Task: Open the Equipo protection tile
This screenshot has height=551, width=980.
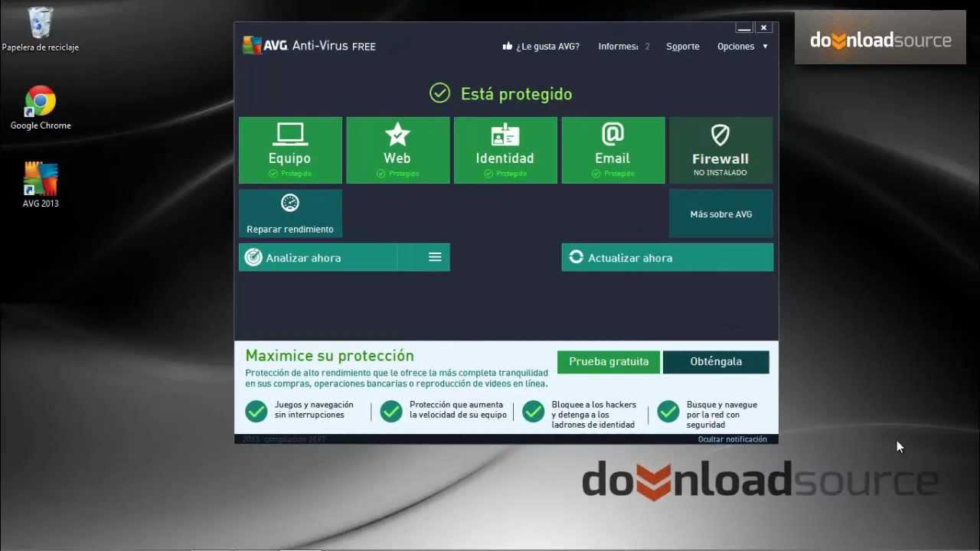Action: (x=290, y=150)
